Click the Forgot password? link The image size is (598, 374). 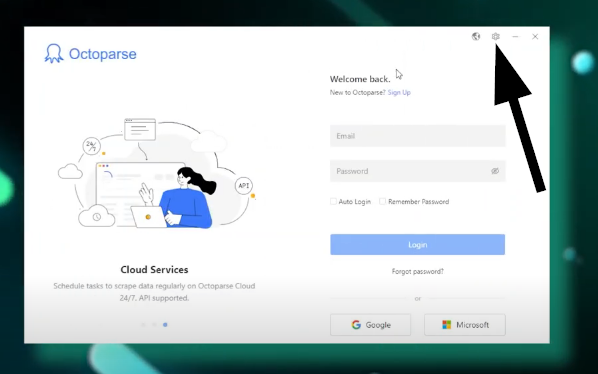(418, 271)
